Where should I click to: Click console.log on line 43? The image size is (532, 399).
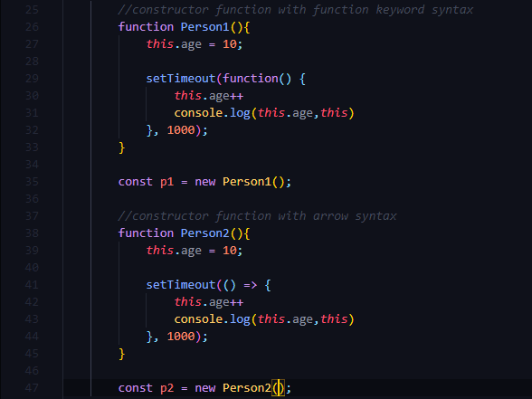point(212,319)
